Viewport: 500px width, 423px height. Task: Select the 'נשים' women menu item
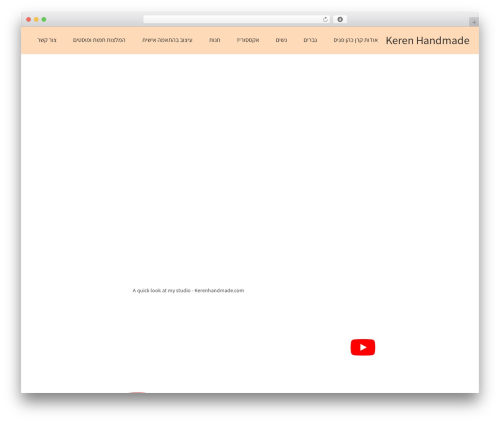coord(281,40)
